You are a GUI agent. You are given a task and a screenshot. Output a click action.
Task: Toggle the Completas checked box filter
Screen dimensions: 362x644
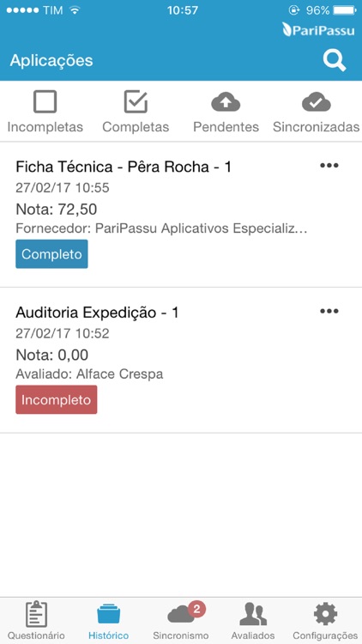click(x=136, y=101)
